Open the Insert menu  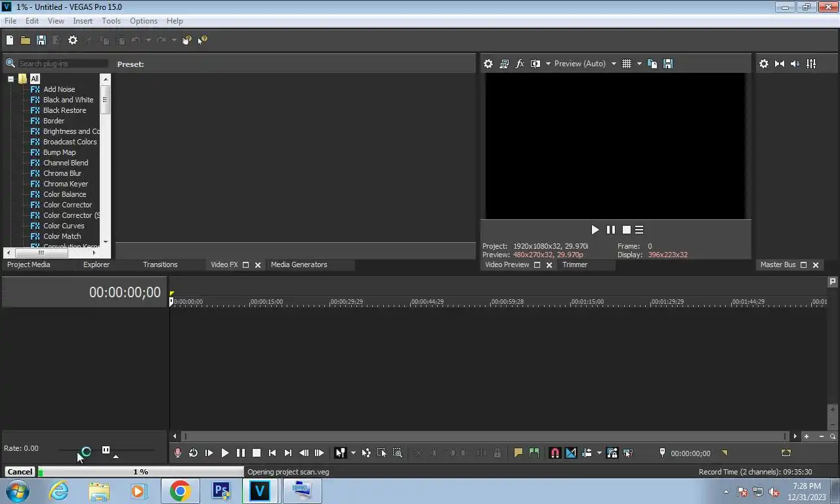(83, 21)
